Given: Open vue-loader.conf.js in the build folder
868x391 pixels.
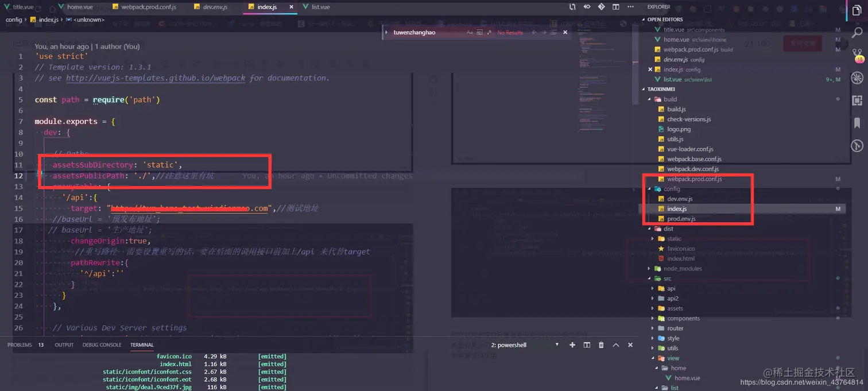Looking at the screenshot, I should tap(690, 149).
